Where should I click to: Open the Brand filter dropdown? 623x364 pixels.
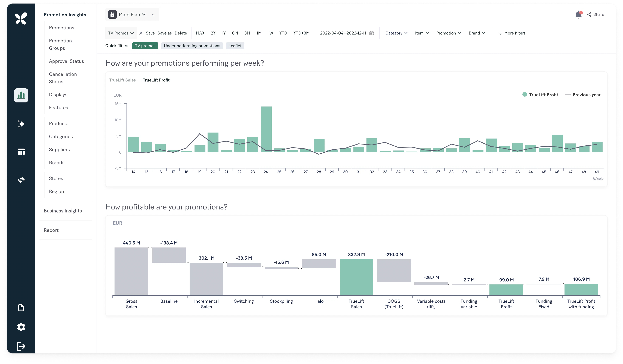(476, 33)
